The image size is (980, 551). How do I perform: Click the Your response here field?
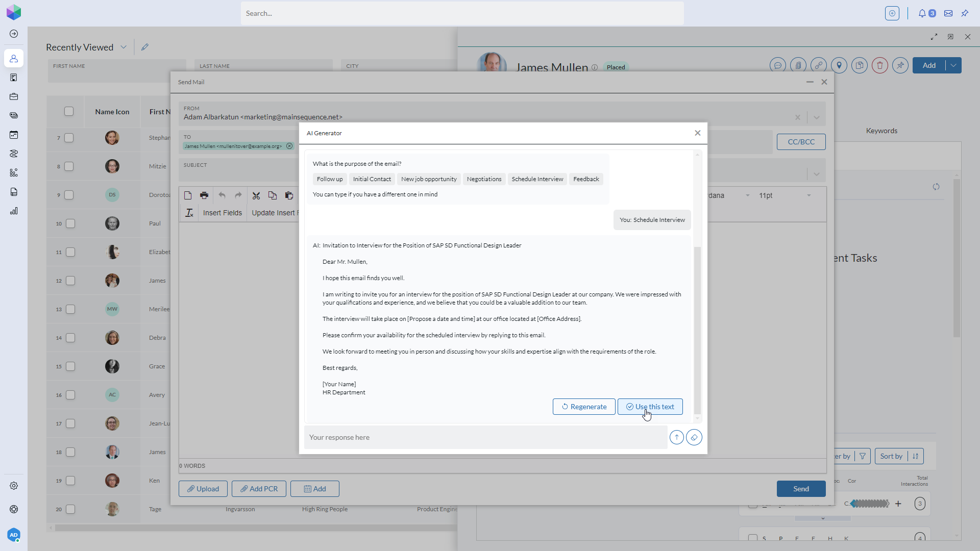click(x=485, y=437)
